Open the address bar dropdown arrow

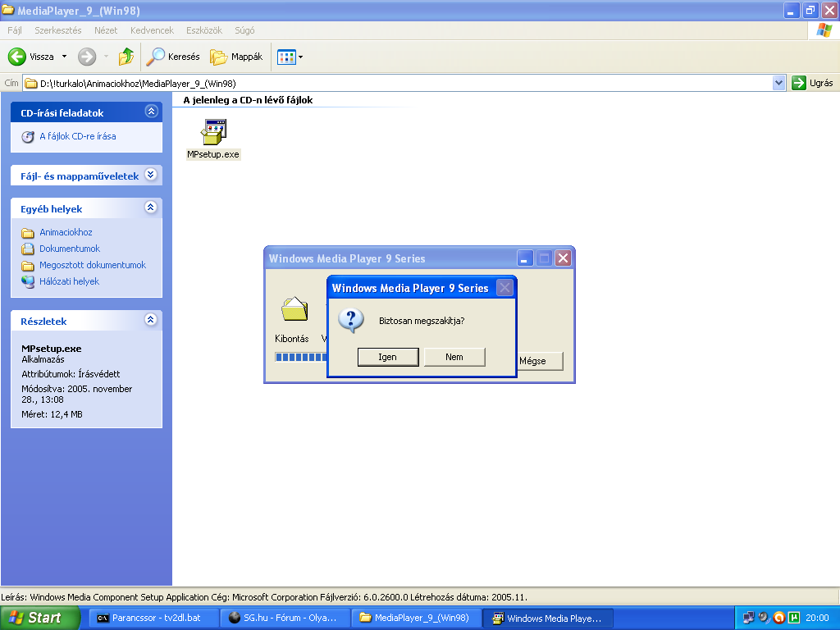click(x=779, y=83)
